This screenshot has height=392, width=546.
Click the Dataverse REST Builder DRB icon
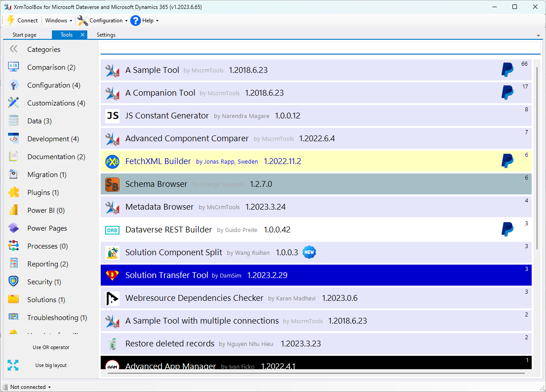pos(112,230)
